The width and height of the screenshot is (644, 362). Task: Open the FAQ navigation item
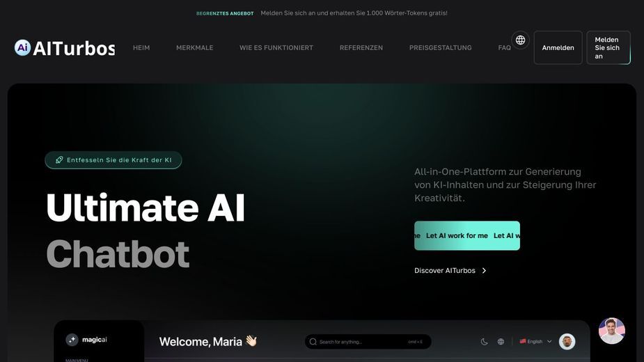tap(504, 47)
